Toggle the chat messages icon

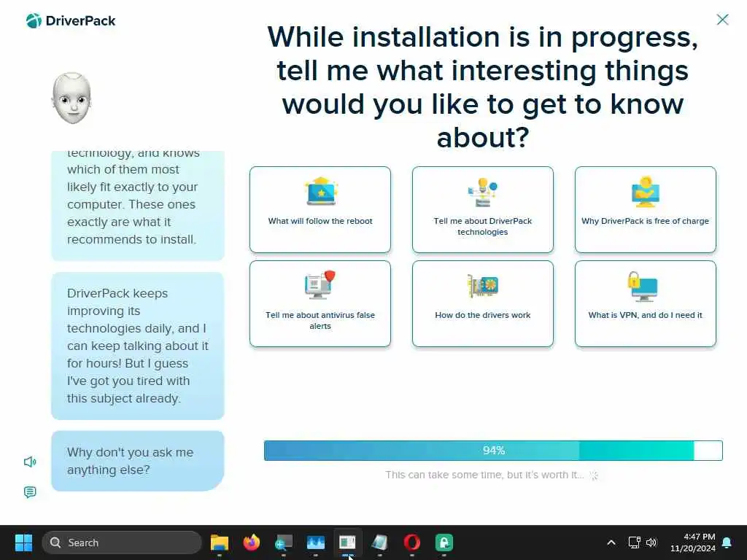pos(30,492)
